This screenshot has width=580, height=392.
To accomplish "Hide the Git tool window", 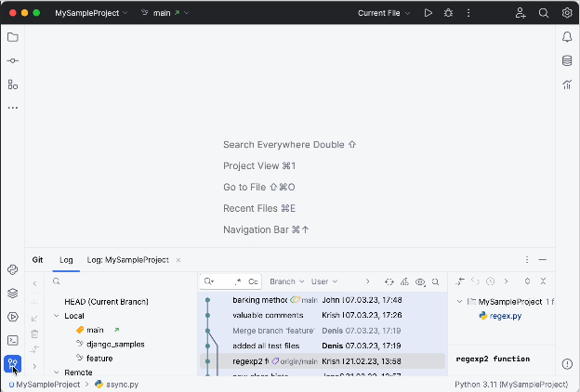I will tap(542, 259).
